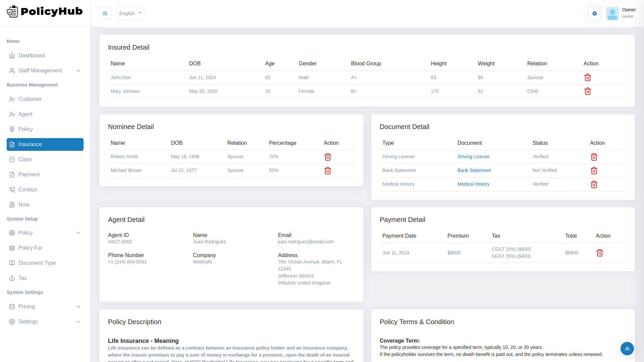The width and height of the screenshot is (644, 362).
Task: Expand the Pricing section
Action: (78, 306)
